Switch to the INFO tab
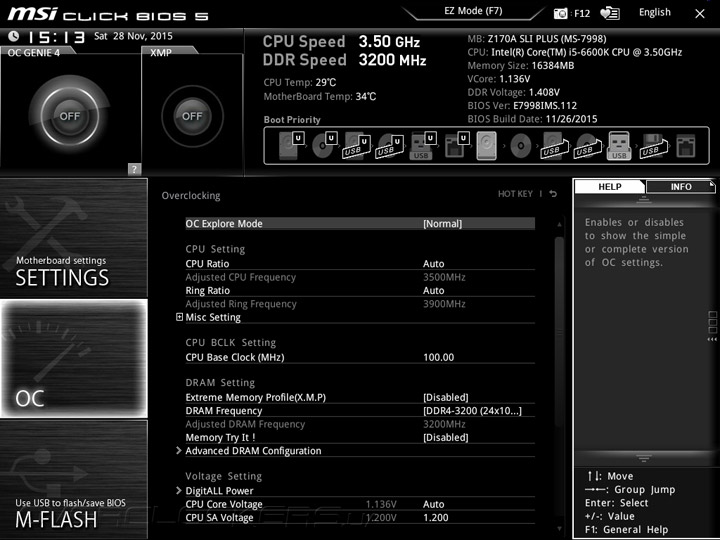Viewport: 720px width, 540px height. tap(681, 186)
